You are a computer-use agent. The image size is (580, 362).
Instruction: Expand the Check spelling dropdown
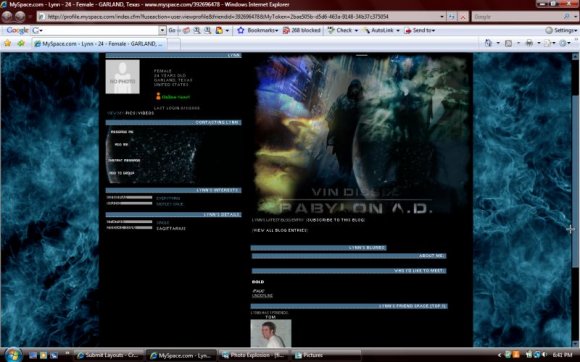pyautogui.click(x=356, y=30)
